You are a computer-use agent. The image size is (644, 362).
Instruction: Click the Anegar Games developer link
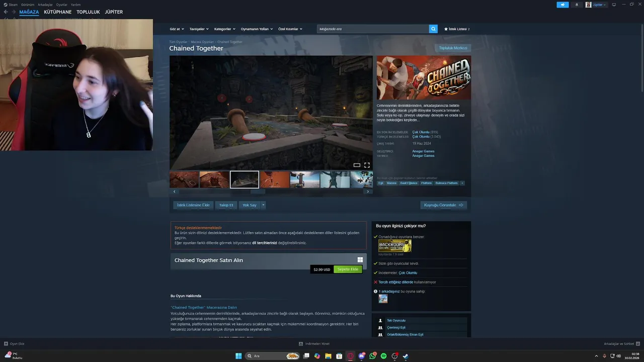[x=423, y=151]
